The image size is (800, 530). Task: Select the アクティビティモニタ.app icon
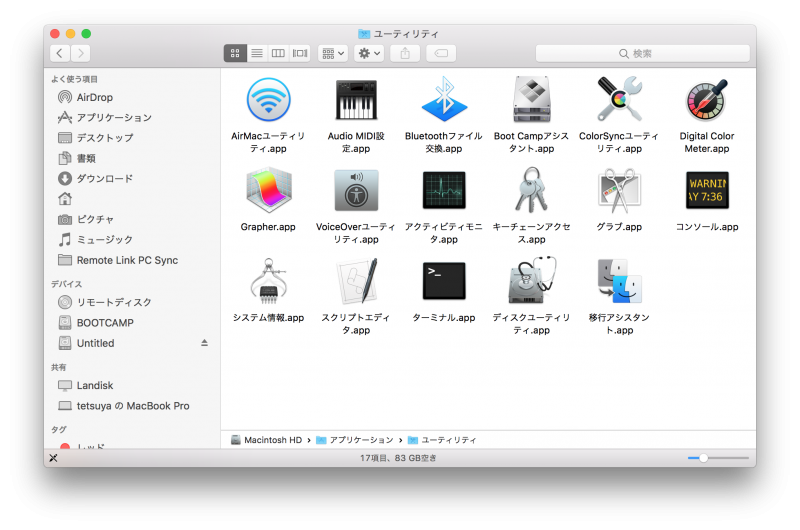[444, 190]
